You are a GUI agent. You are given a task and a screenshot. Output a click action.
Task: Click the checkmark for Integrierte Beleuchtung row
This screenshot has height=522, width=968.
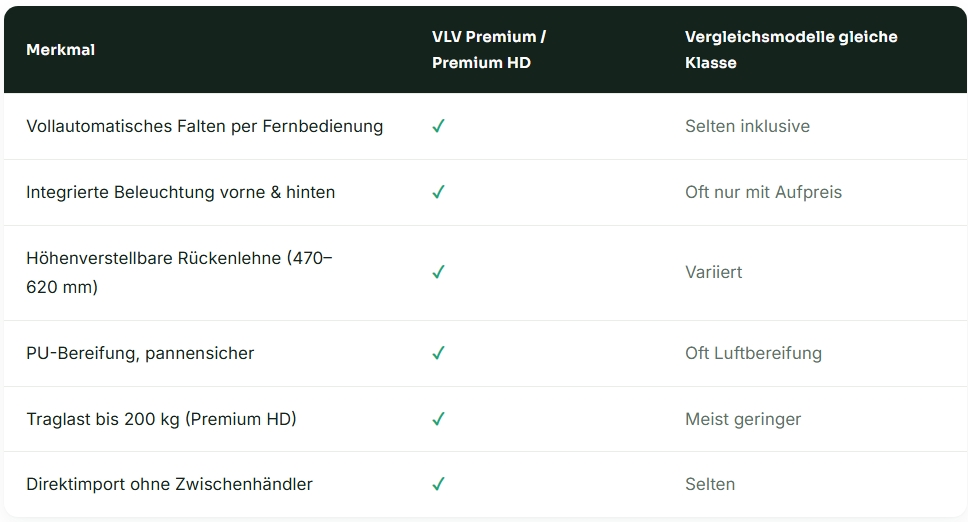(x=438, y=193)
